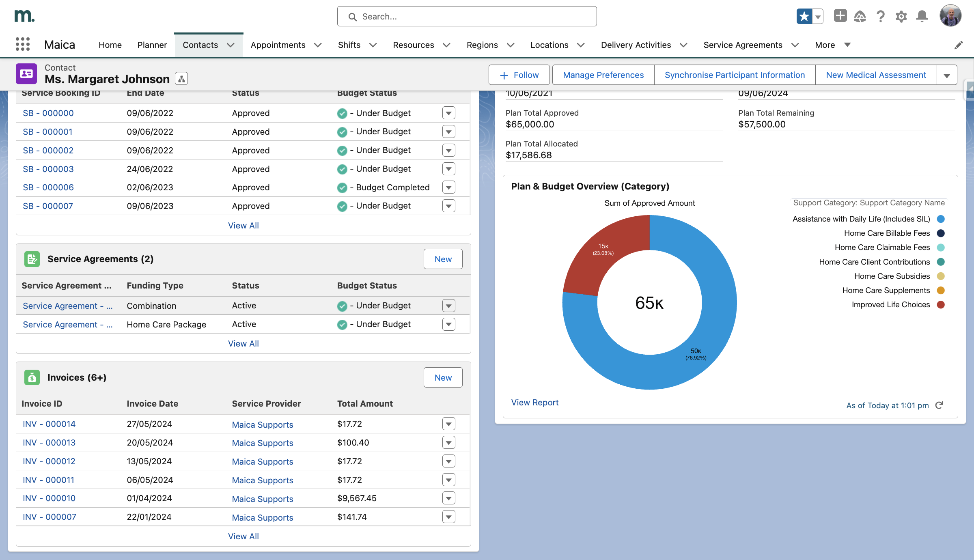This screenshot has height=560, width=974.
Task: View All service bookings
Action: [243, 226]
